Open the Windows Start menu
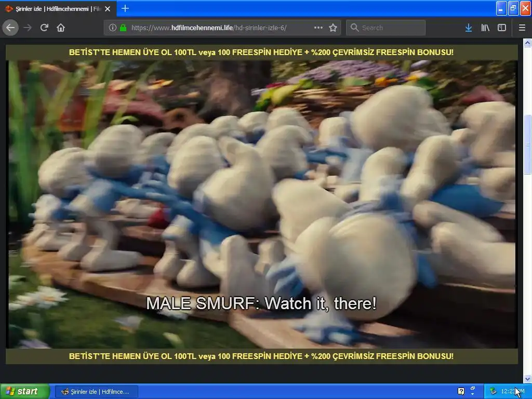The image size is (532, 399). click(x=25, y=392)
